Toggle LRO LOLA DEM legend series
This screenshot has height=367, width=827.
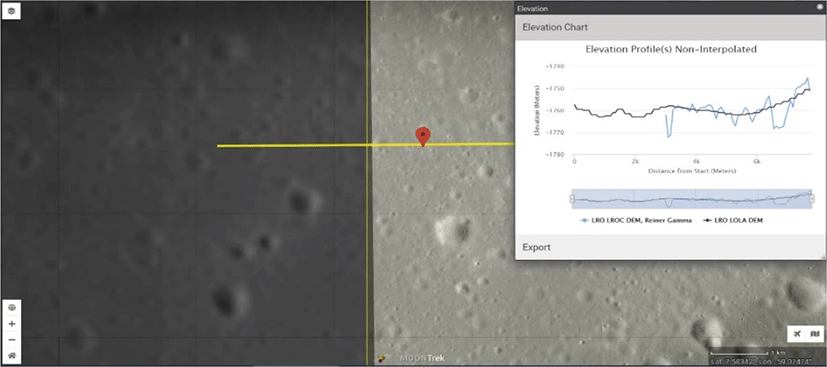(x=734, y=221)
